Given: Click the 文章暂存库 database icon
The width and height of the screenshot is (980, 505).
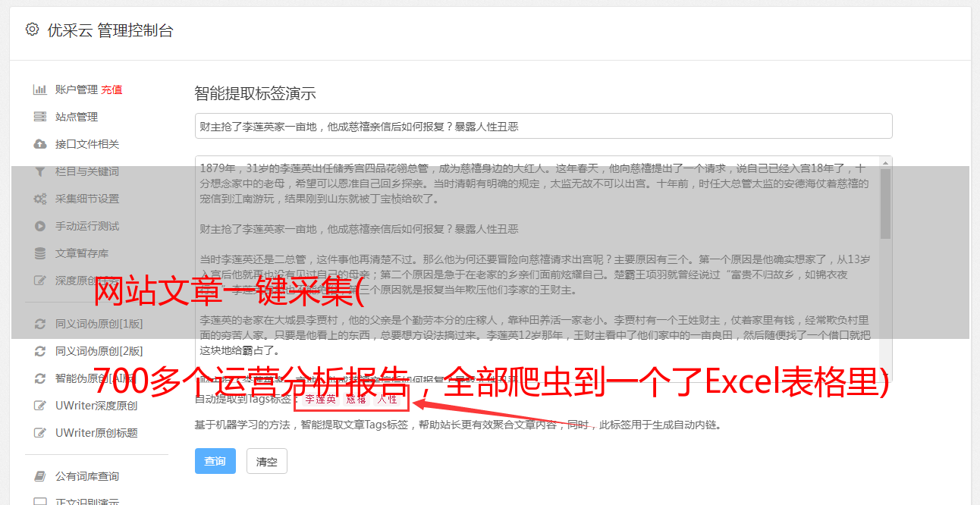Looking at the screenshot, I should (40, 253).
